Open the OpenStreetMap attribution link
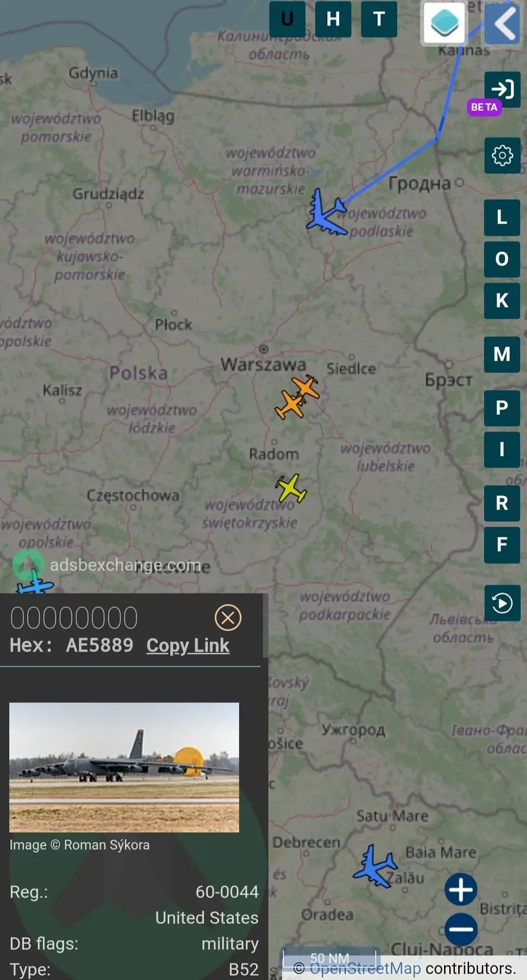Screen dimensions: 527x980 click(x=365, y=968)
